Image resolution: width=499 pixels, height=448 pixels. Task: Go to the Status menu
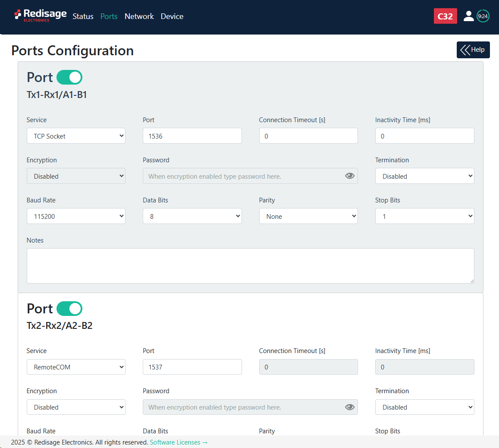[83, 16]
